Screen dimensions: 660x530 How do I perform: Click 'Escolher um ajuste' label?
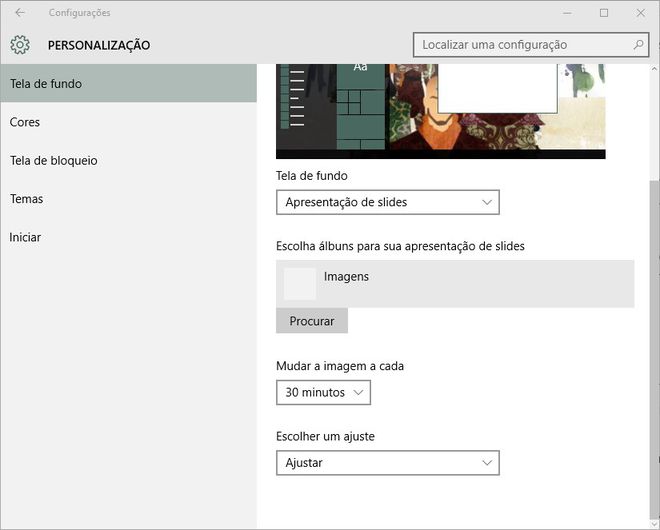click(325, 436)
